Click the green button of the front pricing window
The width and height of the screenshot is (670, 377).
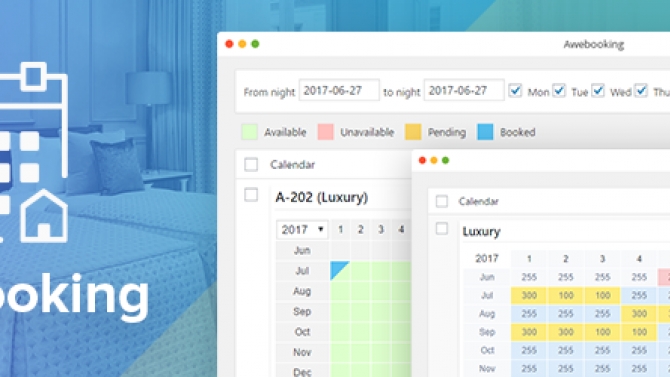coord(445,160)
